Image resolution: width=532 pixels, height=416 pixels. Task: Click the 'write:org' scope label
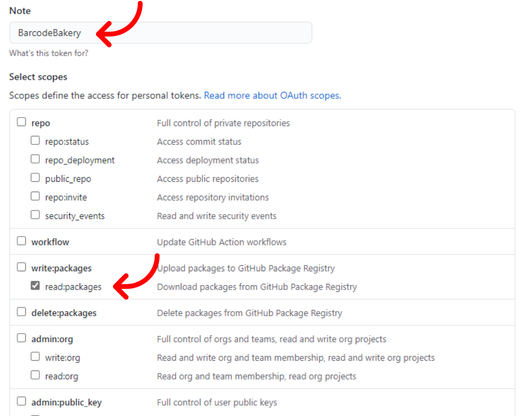62,358
